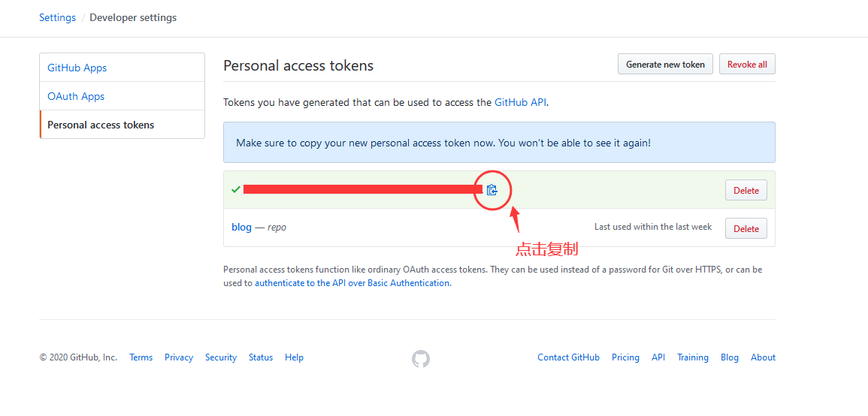Image resolution: width=868 pixels, height=416 pixels.
Task: Open the Status footer link
Action: tap(261, 357)
